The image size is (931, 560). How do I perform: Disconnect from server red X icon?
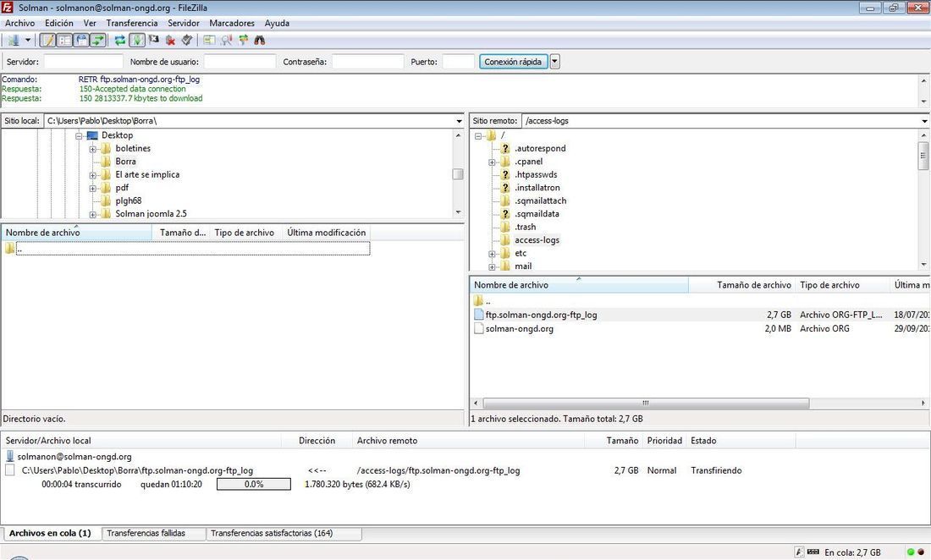click(x=170, y=41)
